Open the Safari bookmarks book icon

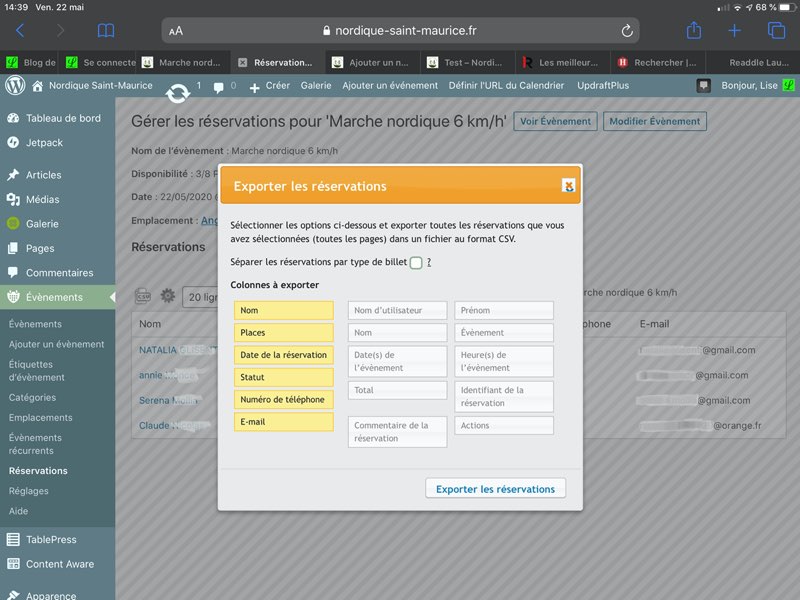click(105, 31)
